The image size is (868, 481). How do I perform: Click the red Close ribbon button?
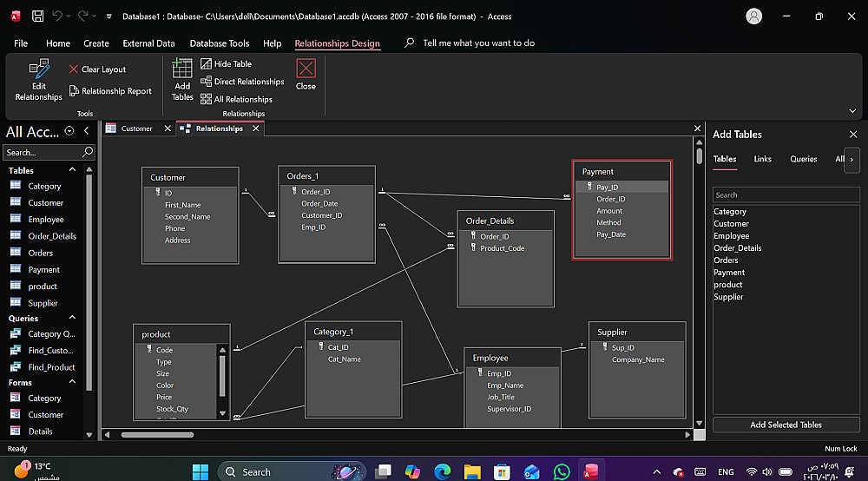[x=306, y=75]
